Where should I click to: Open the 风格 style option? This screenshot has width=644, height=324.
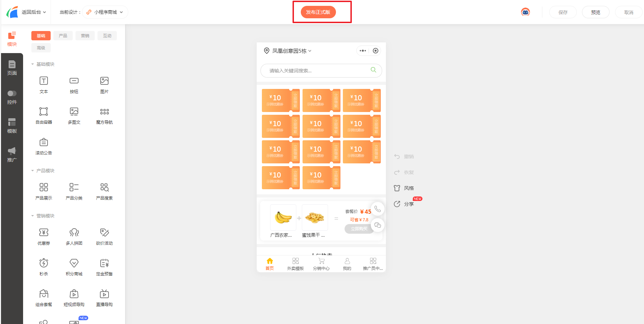tap(404, 188)
